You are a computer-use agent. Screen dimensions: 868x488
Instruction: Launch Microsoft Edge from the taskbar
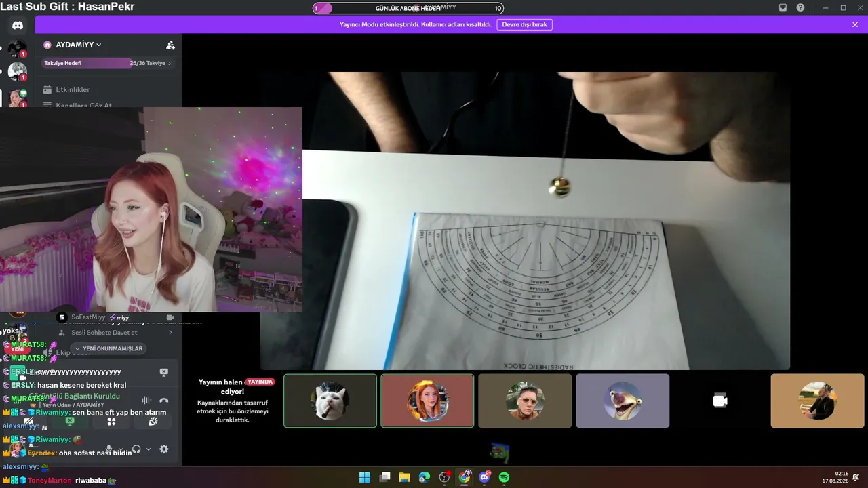point(425,477)
